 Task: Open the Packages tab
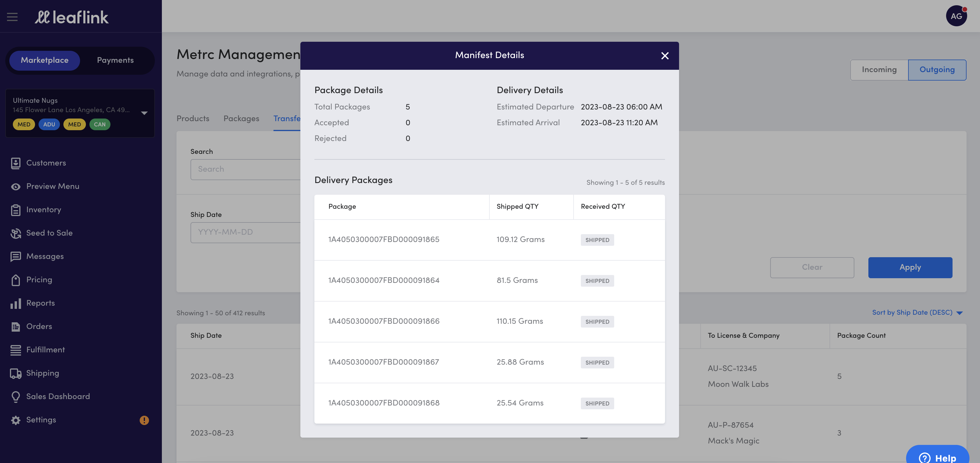241,119
